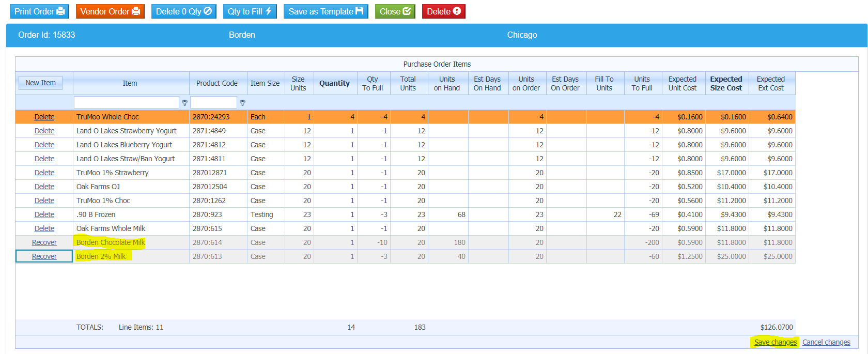868x354 pixels.
Task: Sort by Expected Ext Cost header
Action: tap(771, 83)
